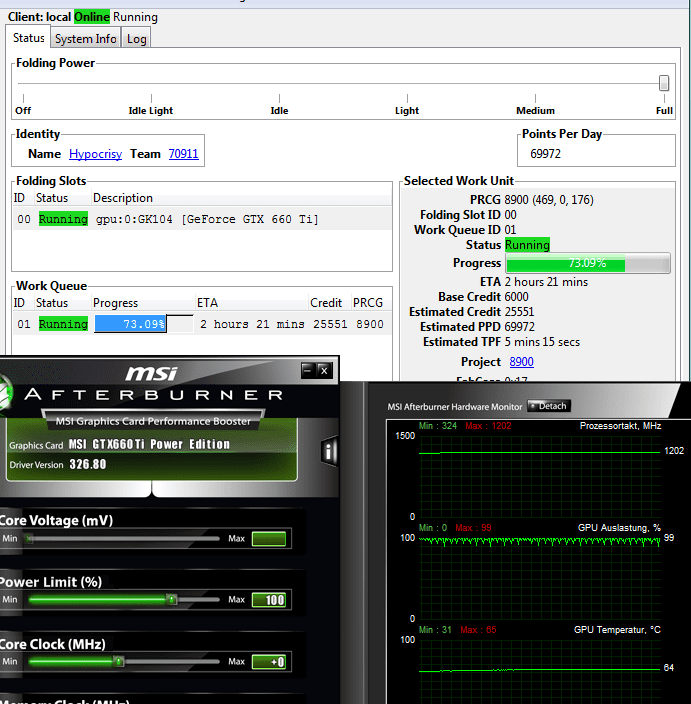Click the Driver Version 326.80 text
This screenshot has width=691, height=704.
click(x=58, y=464)
